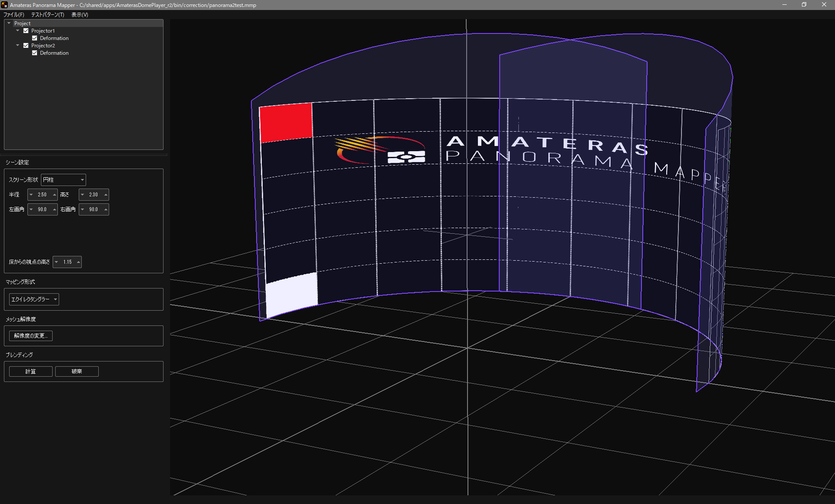
Task: Click the red square on the screen
Action: (286, 123)
